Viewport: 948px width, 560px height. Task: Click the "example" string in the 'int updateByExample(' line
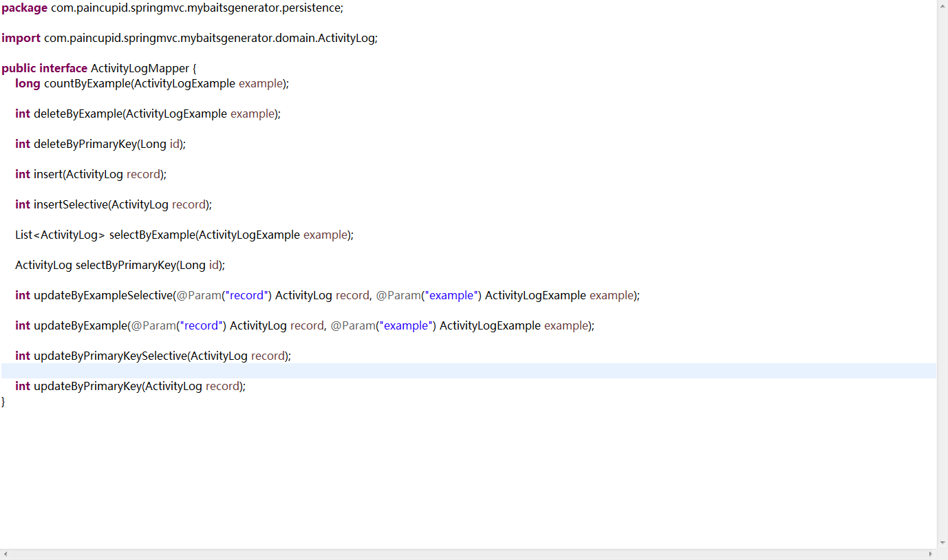[x=407, y=326]
